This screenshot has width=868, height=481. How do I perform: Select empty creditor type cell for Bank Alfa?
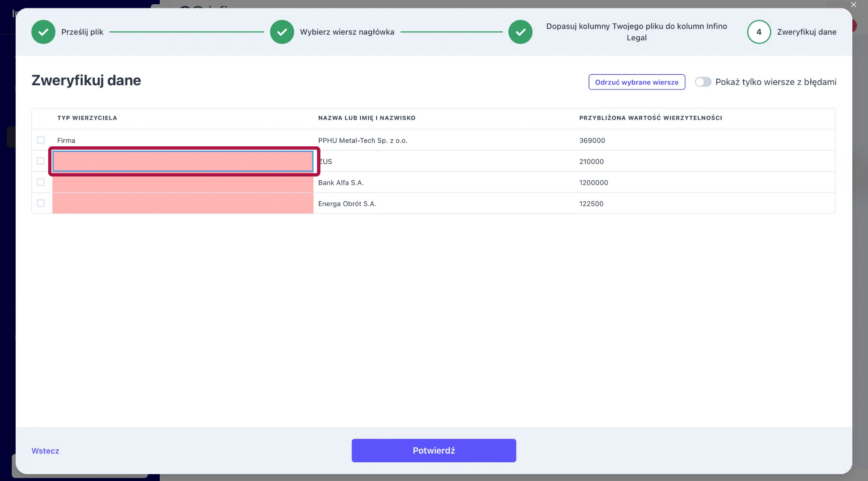pyautogui.click(x=183, y=182)
